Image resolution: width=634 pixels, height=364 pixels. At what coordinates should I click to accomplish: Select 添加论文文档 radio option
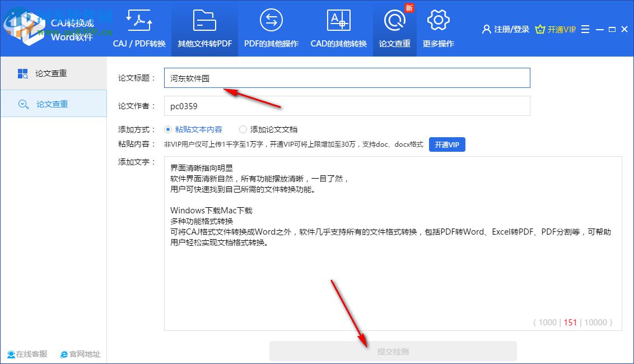pyautogui.click(x=243, y=129)
